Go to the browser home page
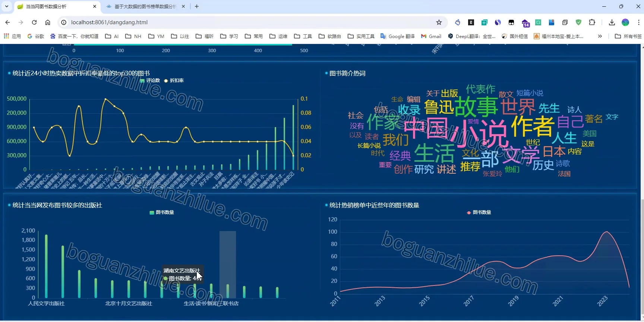 pyautogui.click(x=48, y=22)
